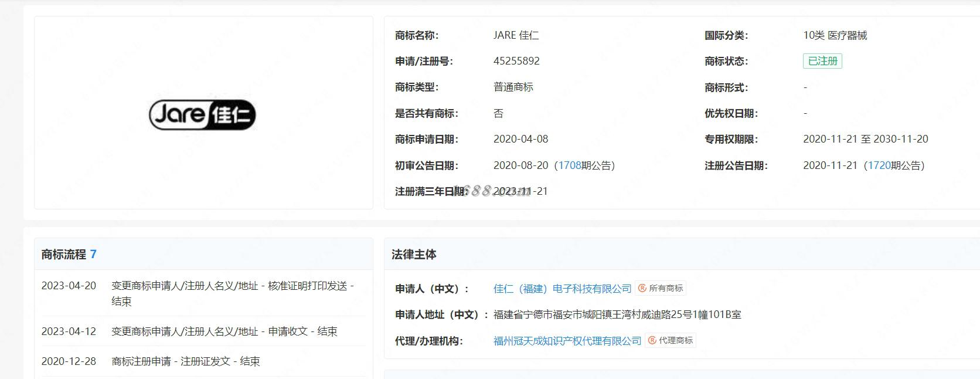Screen dimensions: 980x379
Task: Open the 1720 registration announcement issue link
Action: 879,165
